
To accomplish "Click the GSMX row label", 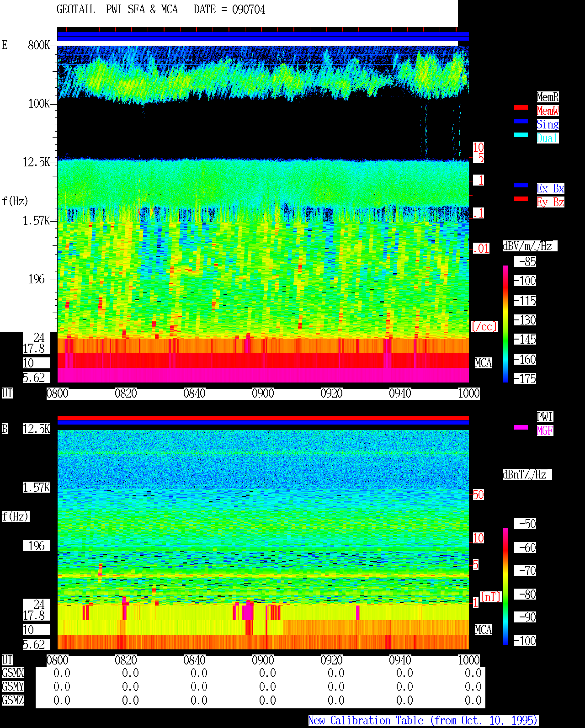I will 13,673.
